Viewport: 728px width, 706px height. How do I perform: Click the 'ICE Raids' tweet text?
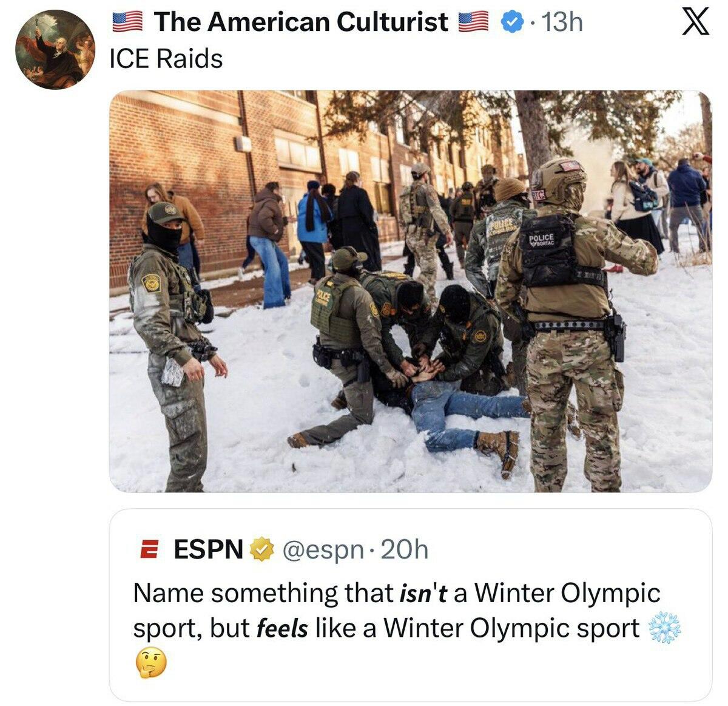pyautogui.click(x=166, y=59)
